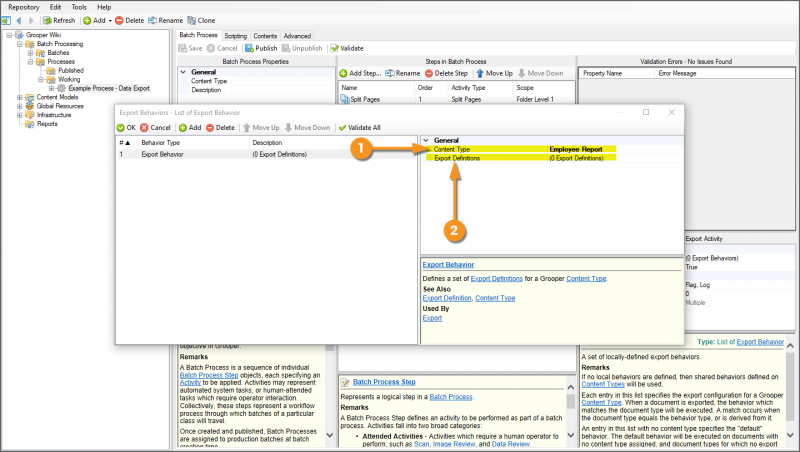
Task: Expand the Example Process - Data Export node
Action: [x=51, y=88]
